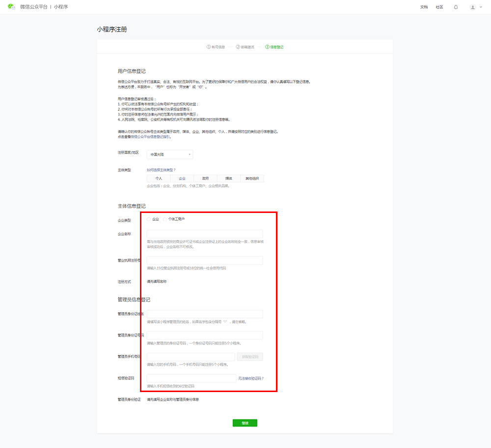Image resolution: width=491 pixels, height=448 pixels.
Task: Click the 获取验证码 button
Action: tap(250, 357)
